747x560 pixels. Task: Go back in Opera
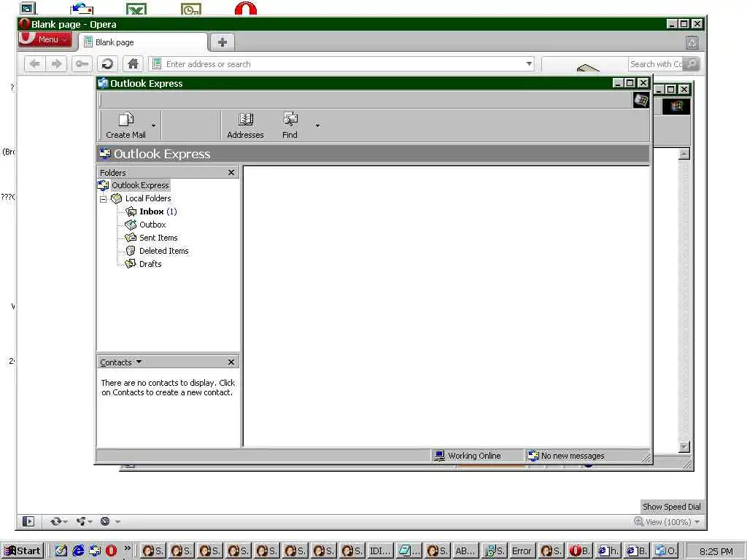(34, 64)
